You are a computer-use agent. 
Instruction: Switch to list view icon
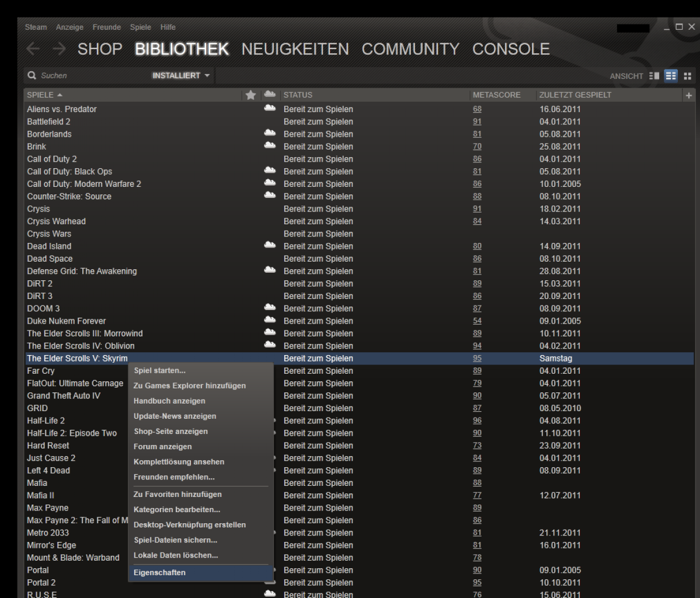[x=671, y=76]
